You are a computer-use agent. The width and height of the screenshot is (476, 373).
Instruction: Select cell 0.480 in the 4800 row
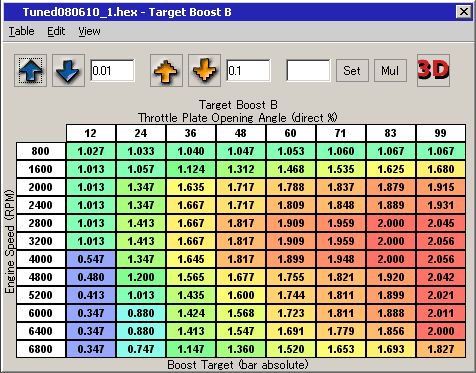tap(91, 277)
